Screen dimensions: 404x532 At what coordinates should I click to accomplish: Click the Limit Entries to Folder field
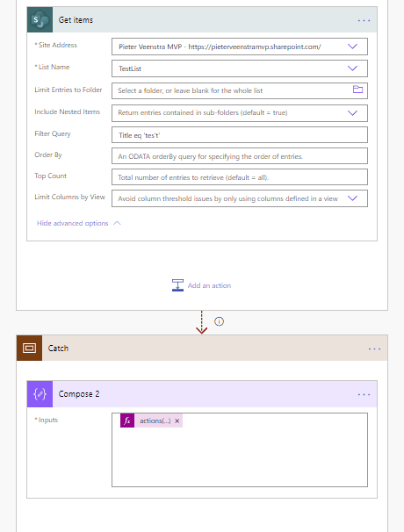point(240,90)
